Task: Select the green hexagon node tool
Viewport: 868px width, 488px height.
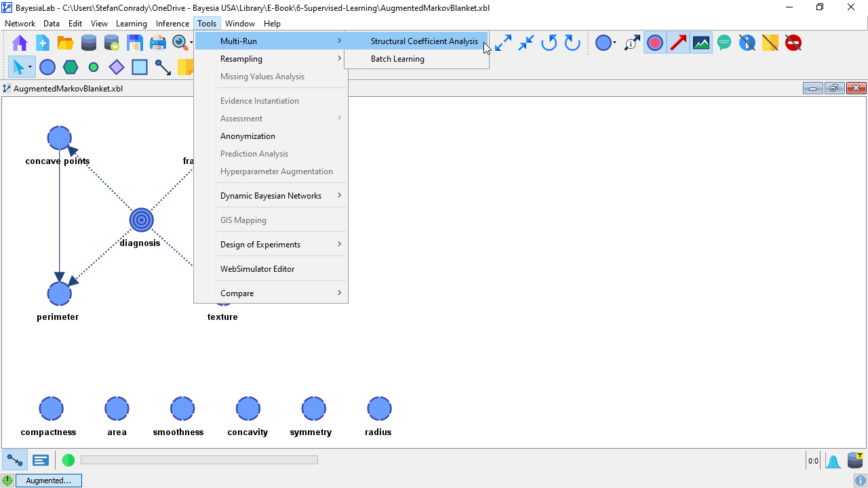Action: coord(71,67)
